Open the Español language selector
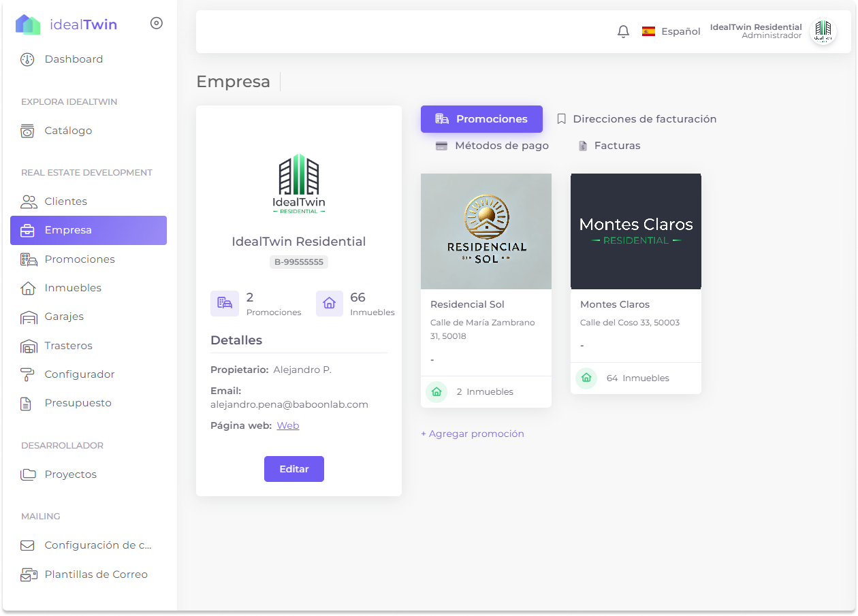Viewport: 858px width, 616px height. 671,31
